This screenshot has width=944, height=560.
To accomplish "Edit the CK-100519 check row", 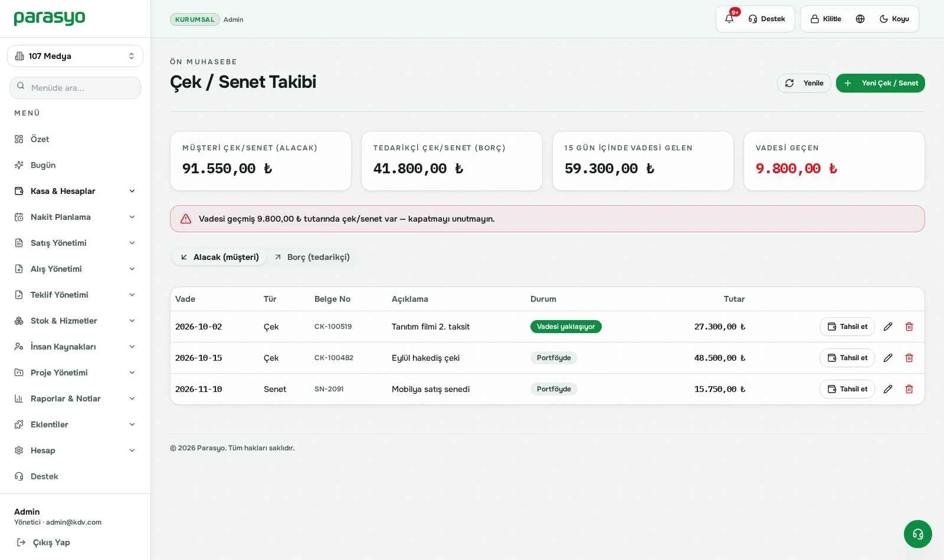I will 888,327.
